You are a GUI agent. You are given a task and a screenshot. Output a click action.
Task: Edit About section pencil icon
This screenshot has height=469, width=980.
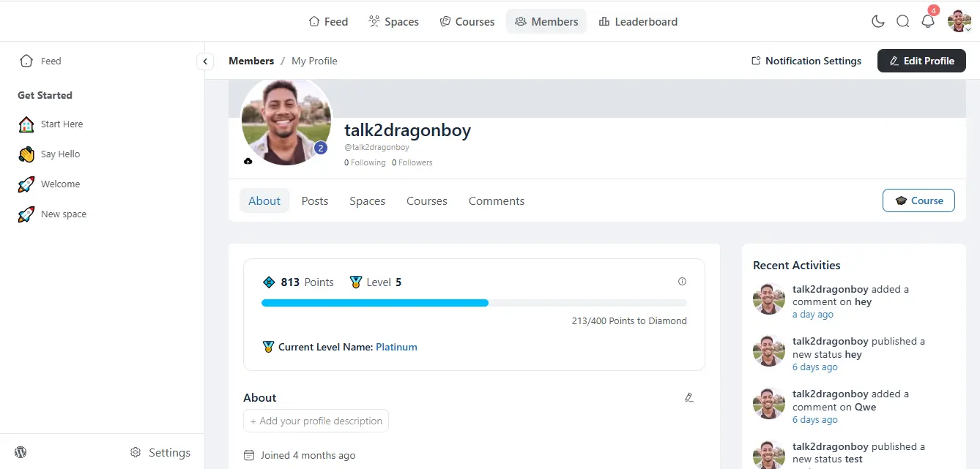688,397
